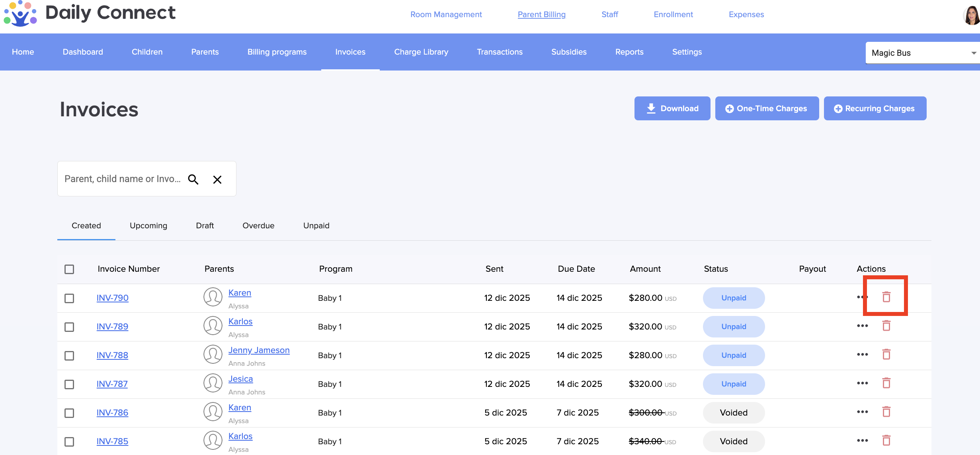Image resolution: width=980 pixels, height=455 pixels.
Task: Focus the parent or invoice search field
Action: [x=123, y=179]
